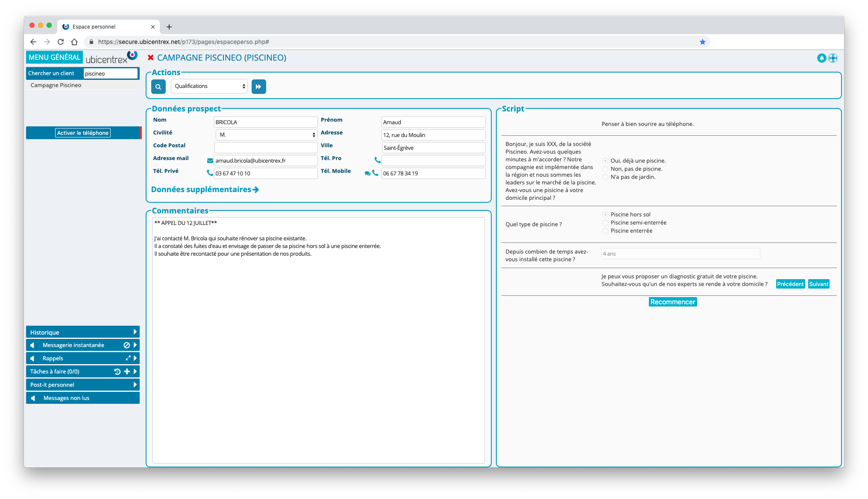Screen dimensions: 868x499
Task: Open the Civilité dropdown
Action: pos(266,135)
